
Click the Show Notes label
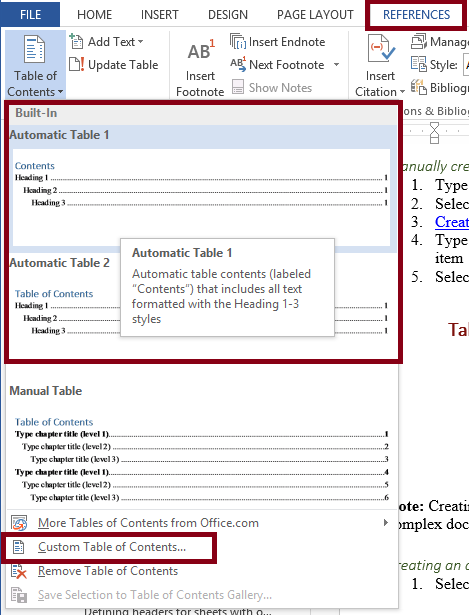tap(280, 87)
